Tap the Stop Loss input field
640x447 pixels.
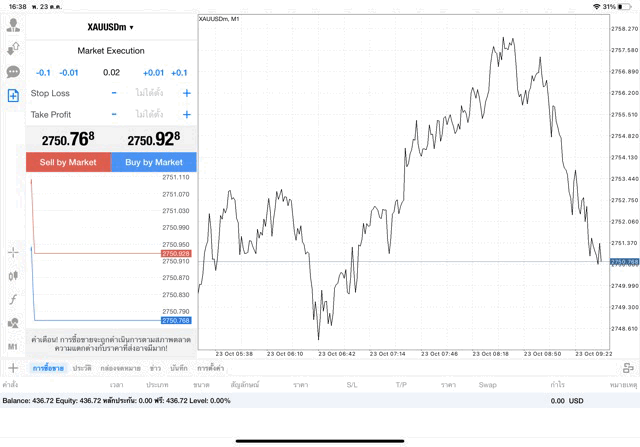click(x=150, y=93)
